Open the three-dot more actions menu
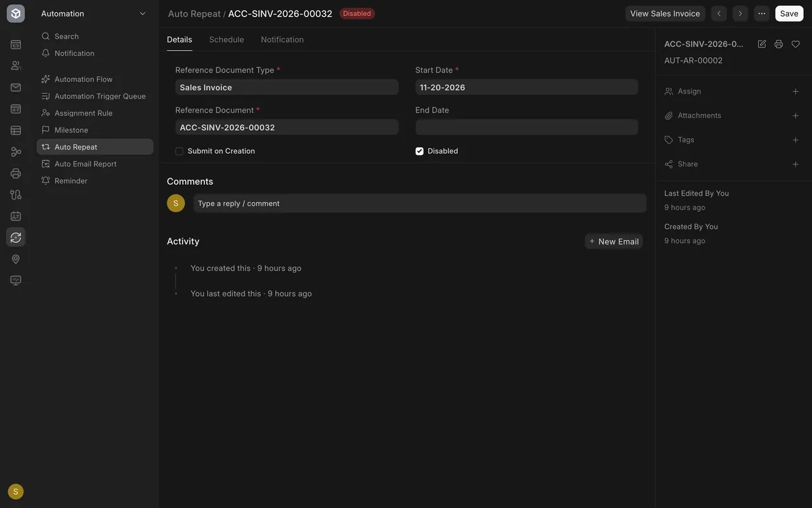This screenshot has width=812, height=508. coord(761,13)
